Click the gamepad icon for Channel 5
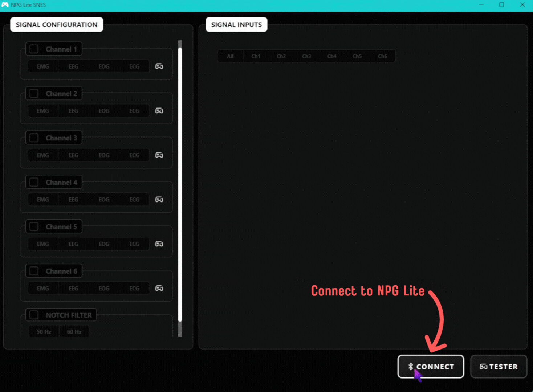The image size is (533, 392). click(x=159, y=244)
